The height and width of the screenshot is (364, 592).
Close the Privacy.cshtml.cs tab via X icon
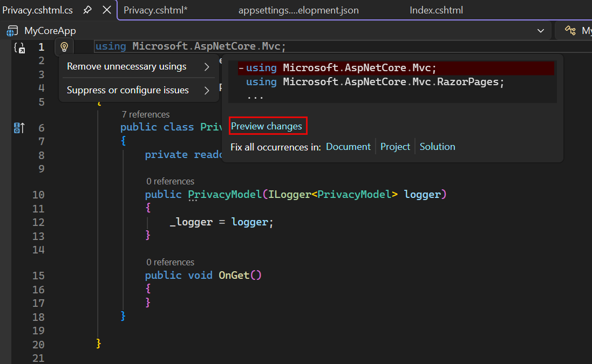click(106, 9)
